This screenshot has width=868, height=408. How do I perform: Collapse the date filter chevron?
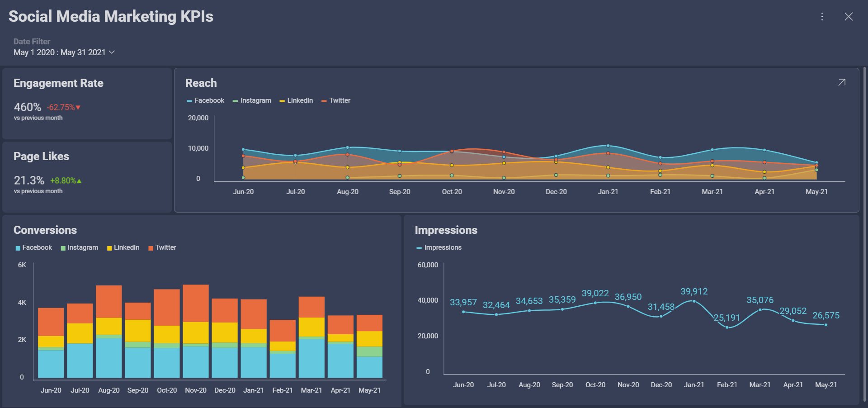(x=112, y=52)
